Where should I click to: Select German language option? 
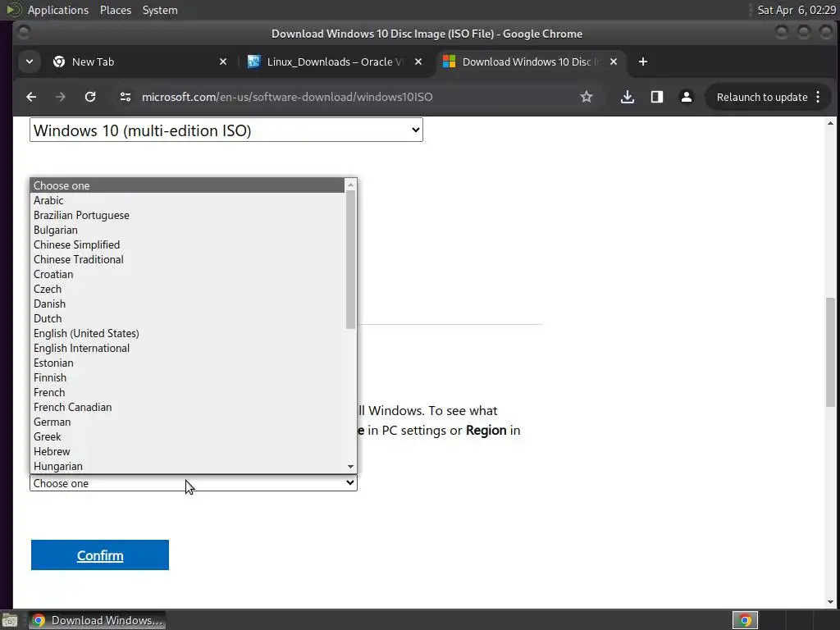pos(187,422)
